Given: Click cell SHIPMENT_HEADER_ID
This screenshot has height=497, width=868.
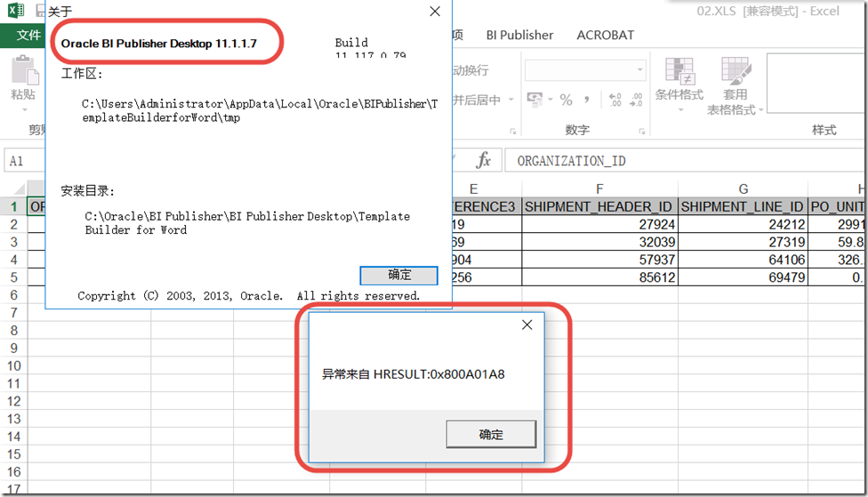Looking at the screenshot, I should [x=599, y=206].
